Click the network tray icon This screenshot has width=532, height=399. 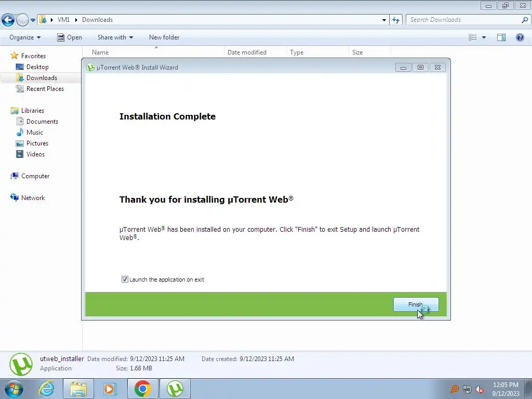coord(467,389)
